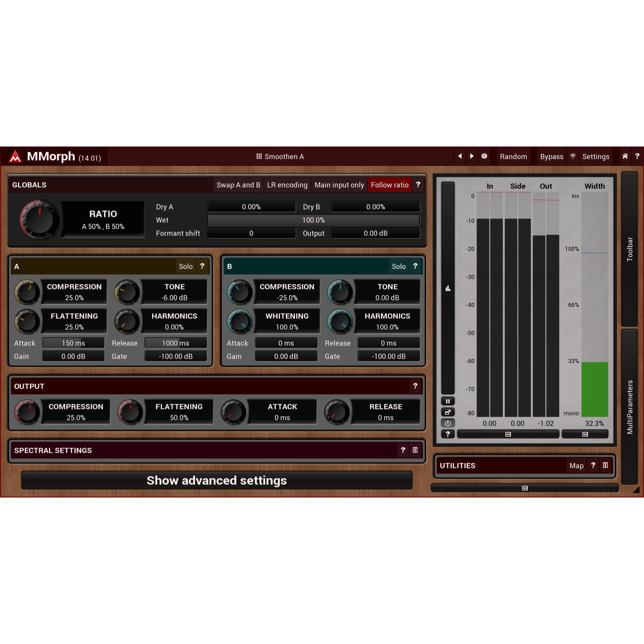Click the MeldaProduction logo icon
Screen dimensions: 644x644
tap(15, 156)
